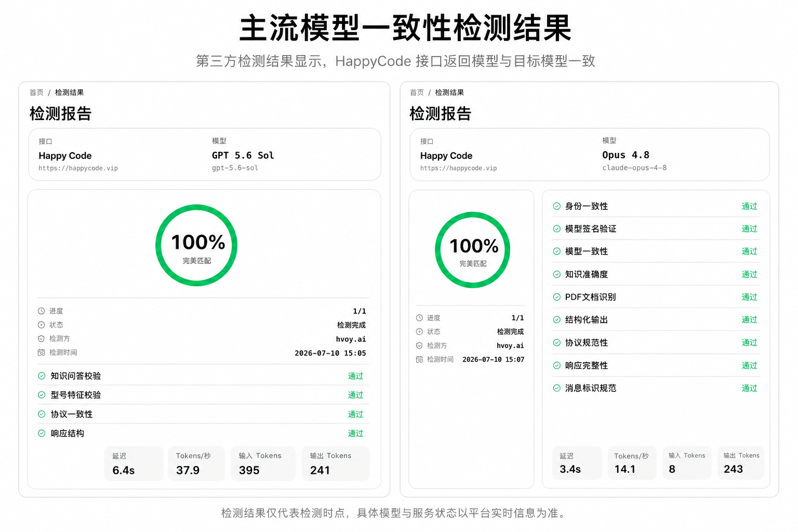The height and width of the screenshot is (532, 798).
Task: Open the https://happycode.vip link in Opus report
Action: click(459, 168)
